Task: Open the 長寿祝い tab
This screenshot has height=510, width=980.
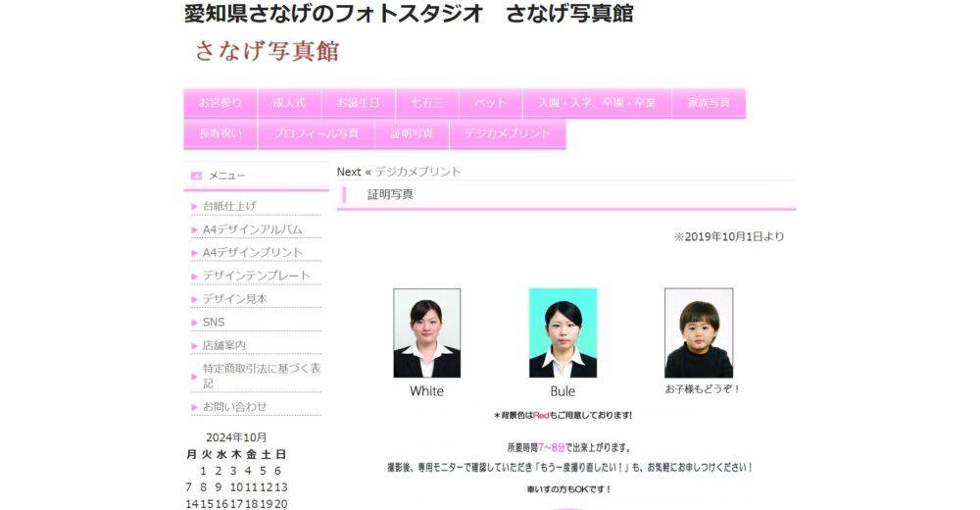Action: 220,133
